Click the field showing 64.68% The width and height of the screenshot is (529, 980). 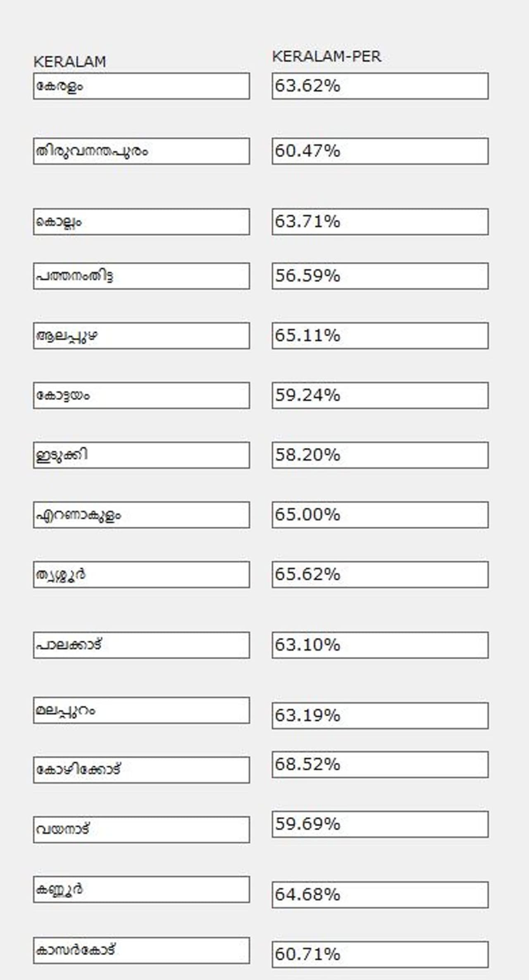point(380,895)
